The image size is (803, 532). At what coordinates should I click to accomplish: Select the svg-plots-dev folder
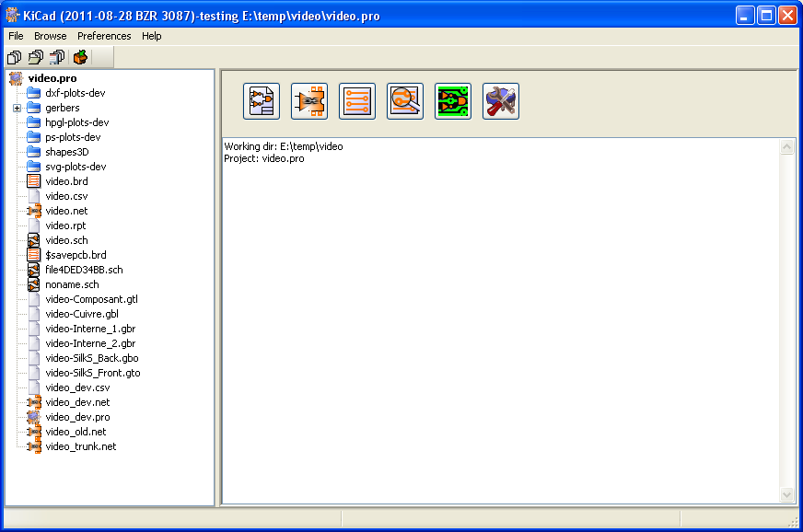(75, 167)
